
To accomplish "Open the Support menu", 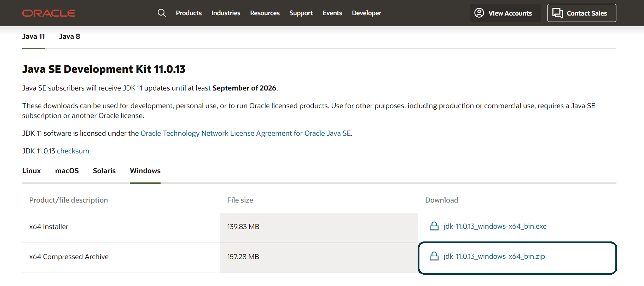I will [x=301, y=13].
